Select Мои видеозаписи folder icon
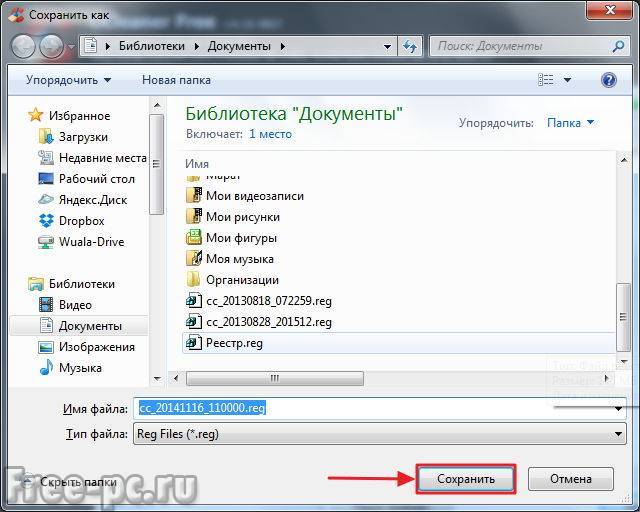 pos(193,196)
